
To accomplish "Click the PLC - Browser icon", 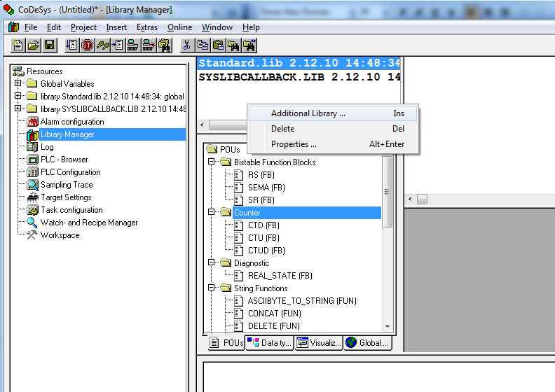I will pyautogui.click(x=32, y=160).
